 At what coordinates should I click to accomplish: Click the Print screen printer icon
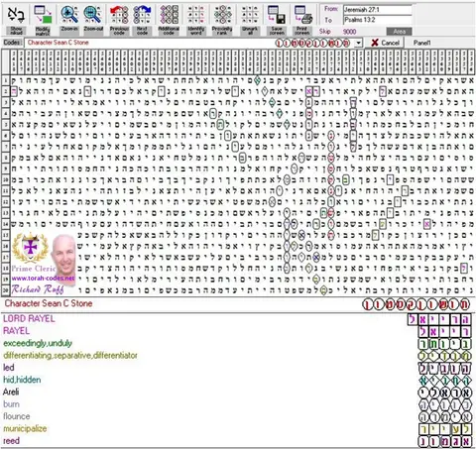click(x=302, y=15)
